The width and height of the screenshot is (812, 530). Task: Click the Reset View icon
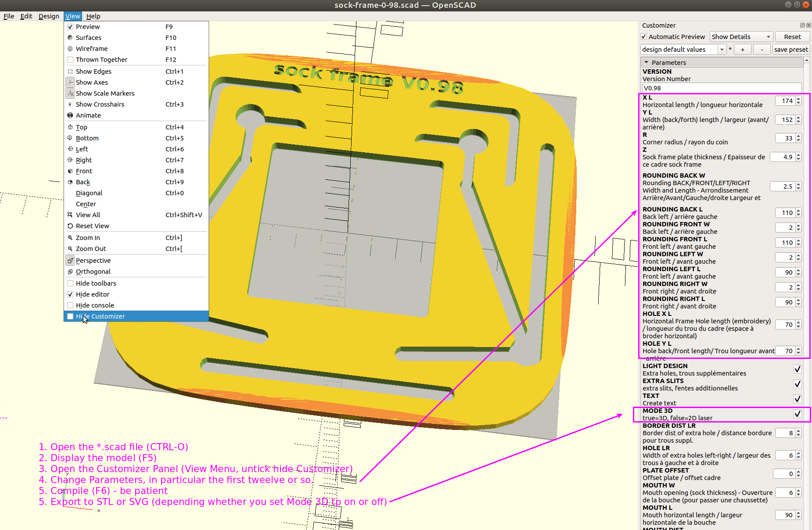point(70,226)
